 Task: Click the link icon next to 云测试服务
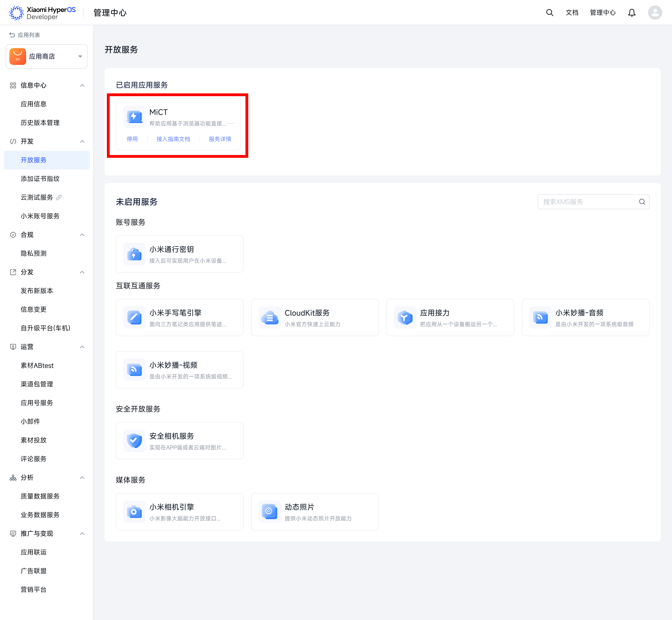[x=59, y=197]
